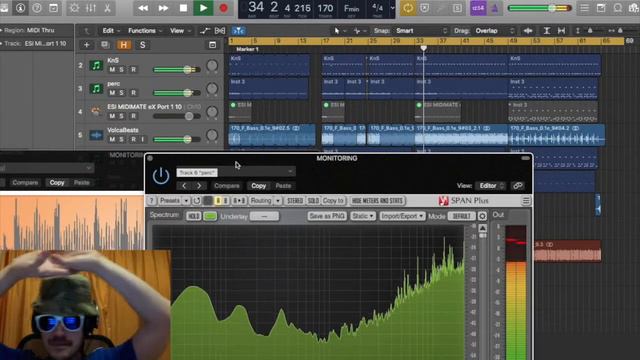Open the Snap Smart dropdown
The width and height of the screenshot is (640, 360).
tap(420, 31)
